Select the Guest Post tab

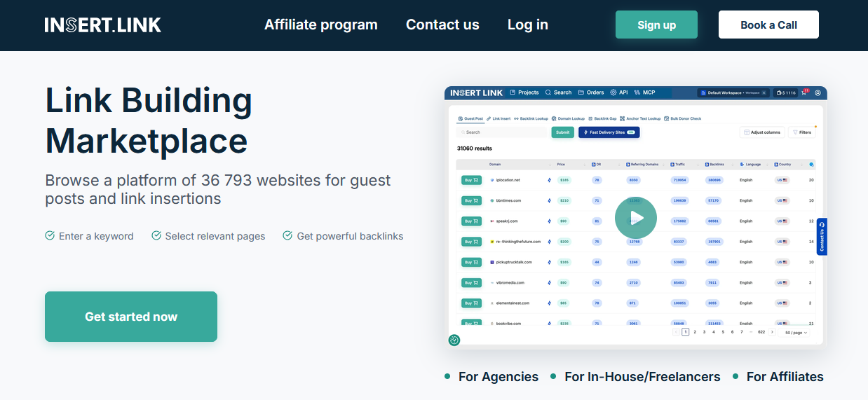[470, 118]
